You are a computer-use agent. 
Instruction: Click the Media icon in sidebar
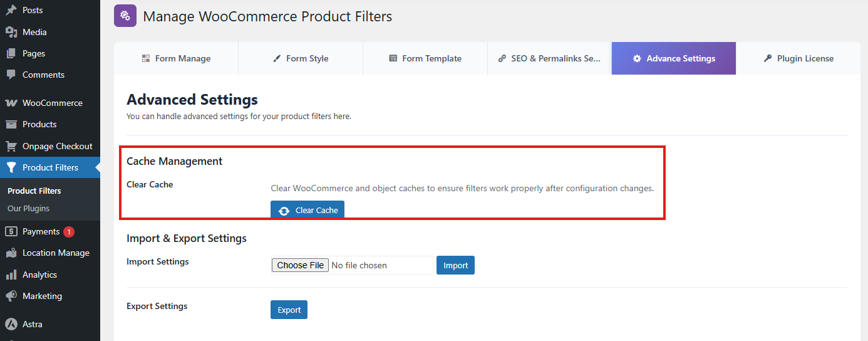pos(11,32)
